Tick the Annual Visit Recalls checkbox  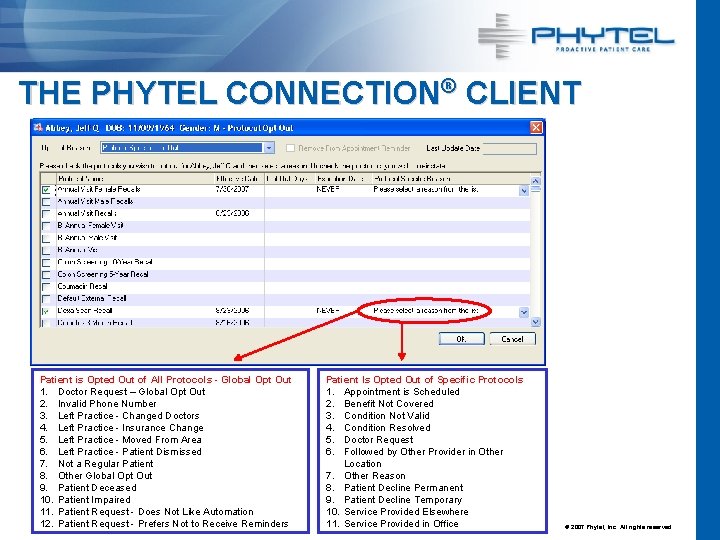[x=46, y=214]
